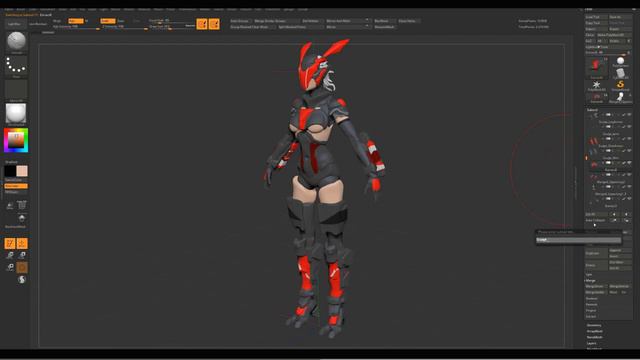The width and height of the screenshot is (640, 360).
Task: Activate the orange Draw mode icon on left shelf
Action: pyautogui.click(x=22, y=243)
